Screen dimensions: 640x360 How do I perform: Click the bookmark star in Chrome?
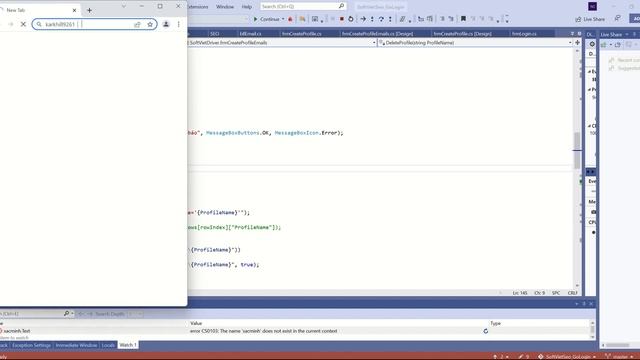pos(150,24)
